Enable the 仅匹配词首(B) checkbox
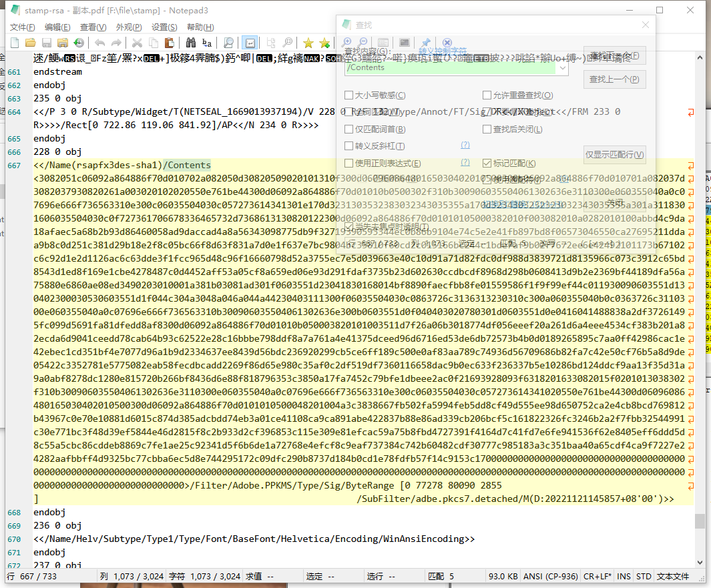The height and width of the screenshot is (588, 711). [348, 129]
